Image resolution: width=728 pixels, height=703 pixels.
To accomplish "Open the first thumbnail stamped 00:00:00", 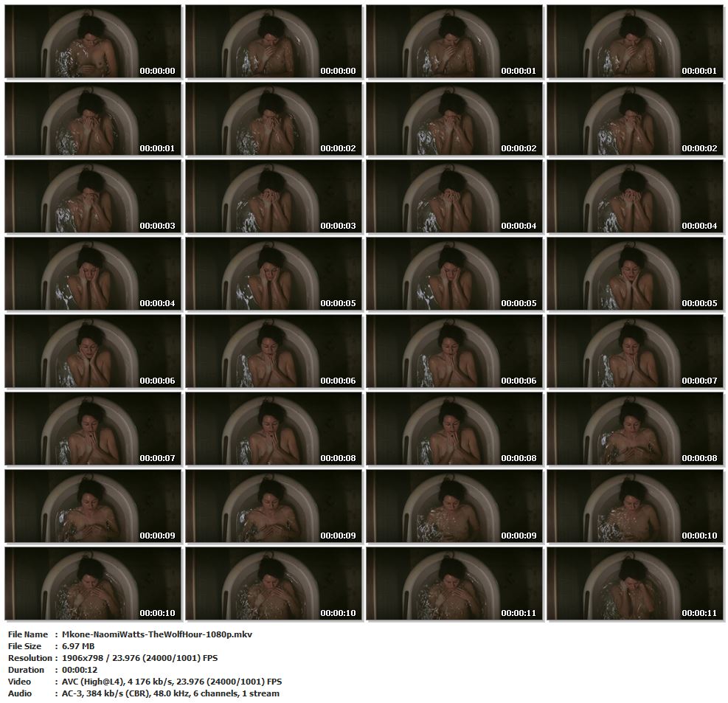I will 93,41.
